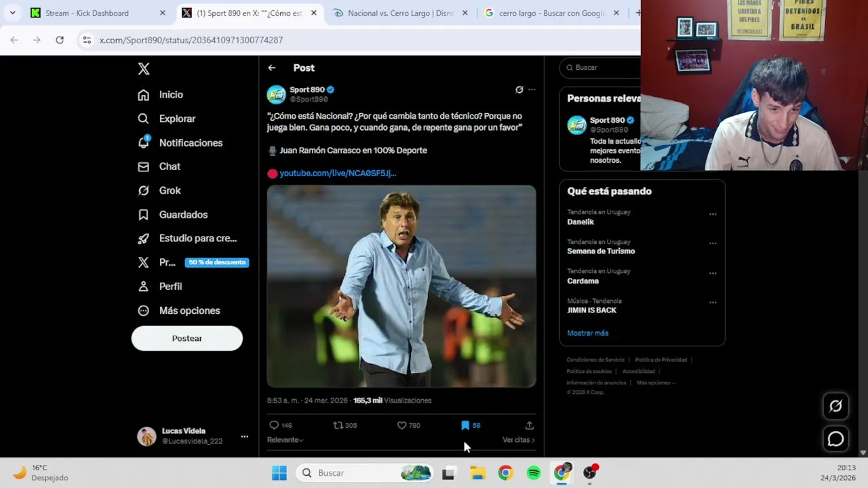Image resolution: width=868 pixels, height=488 pixels.
Task: Open the Sport 890 post avatar
Action: pos(276,94)
